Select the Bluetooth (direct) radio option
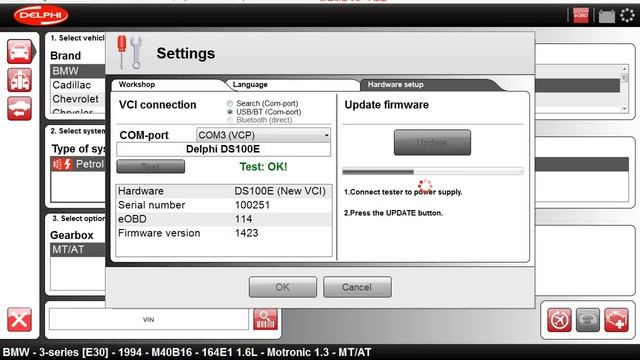Viewport: 640px width, 360px height. pyautogui.click(x=230, y=120)
